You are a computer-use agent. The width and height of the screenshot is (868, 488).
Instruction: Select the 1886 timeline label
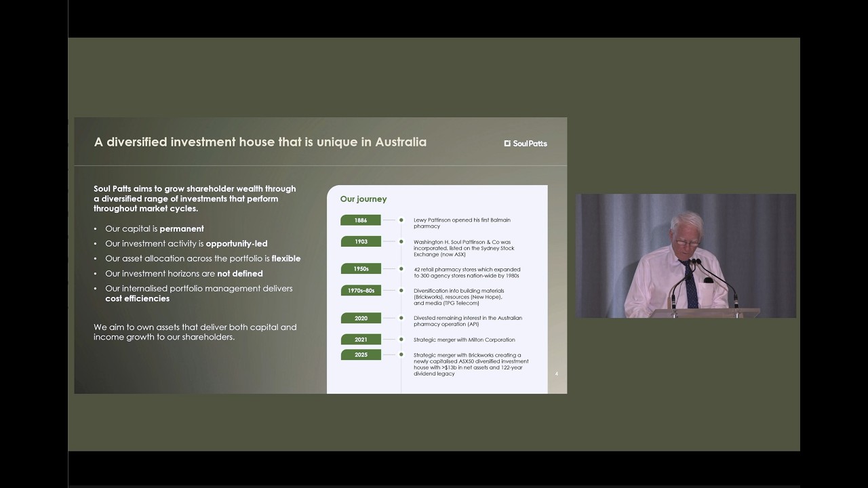[x=361, y=220]
